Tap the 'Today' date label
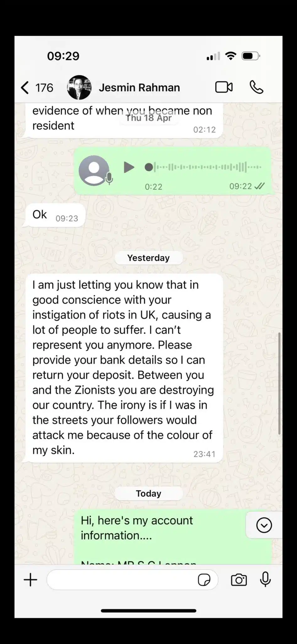Screen dimensions: 297x644 (148, 493)
